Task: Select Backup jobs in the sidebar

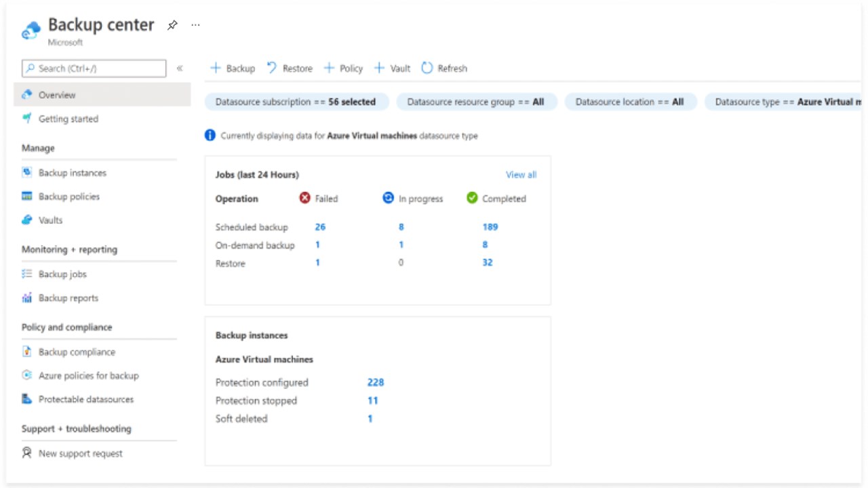Action: coord(62,274)
